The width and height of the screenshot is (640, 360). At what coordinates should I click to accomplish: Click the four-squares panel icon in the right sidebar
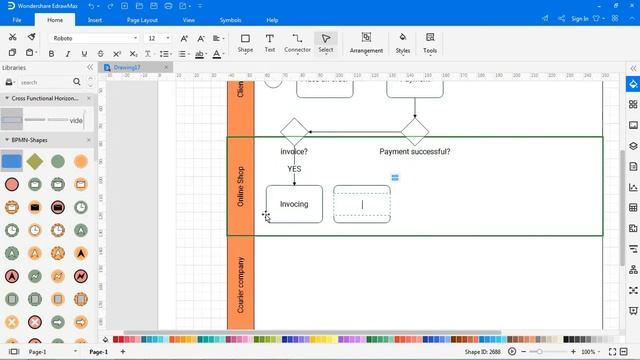coord(633,104)
